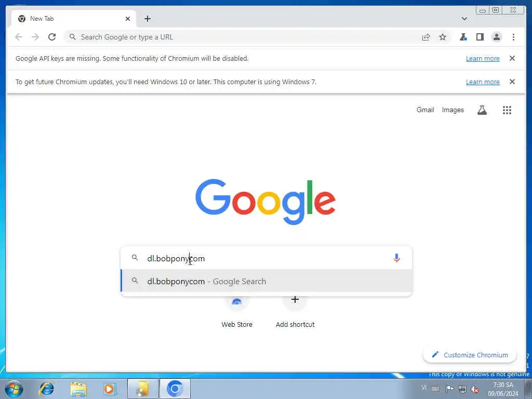Click the Search Labs flask icon on page
532x399 pixels.
coord(482,110)
